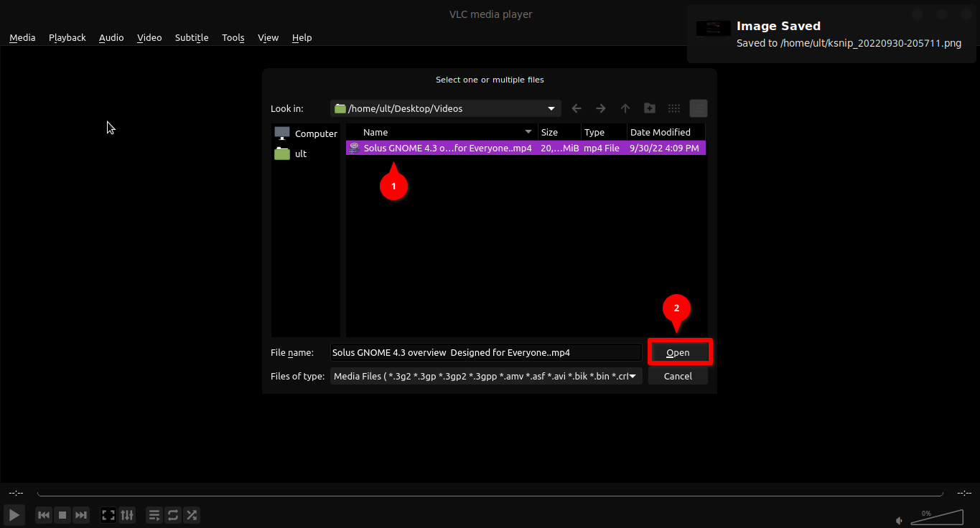Create a new folder in dialog

650,108
